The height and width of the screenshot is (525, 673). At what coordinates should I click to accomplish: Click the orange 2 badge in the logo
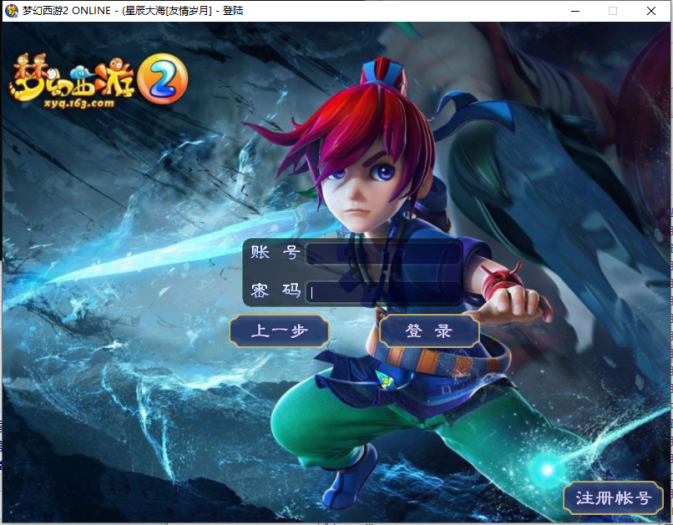coord(159,78)
